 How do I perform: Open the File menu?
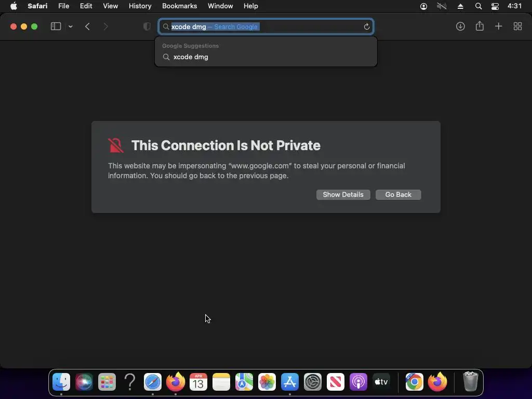63,6
